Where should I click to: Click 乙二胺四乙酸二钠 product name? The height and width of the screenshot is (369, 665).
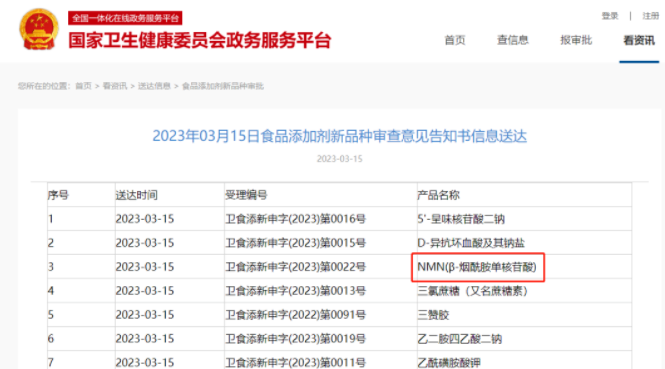460,339
